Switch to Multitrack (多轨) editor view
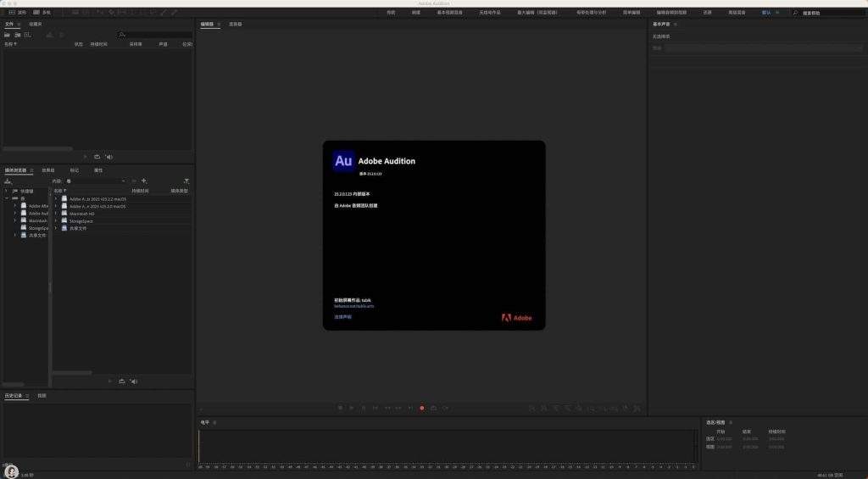 [42, 13]
